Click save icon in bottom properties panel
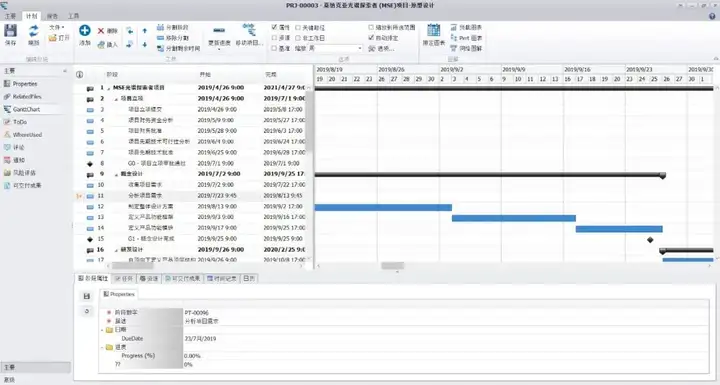 87,297
